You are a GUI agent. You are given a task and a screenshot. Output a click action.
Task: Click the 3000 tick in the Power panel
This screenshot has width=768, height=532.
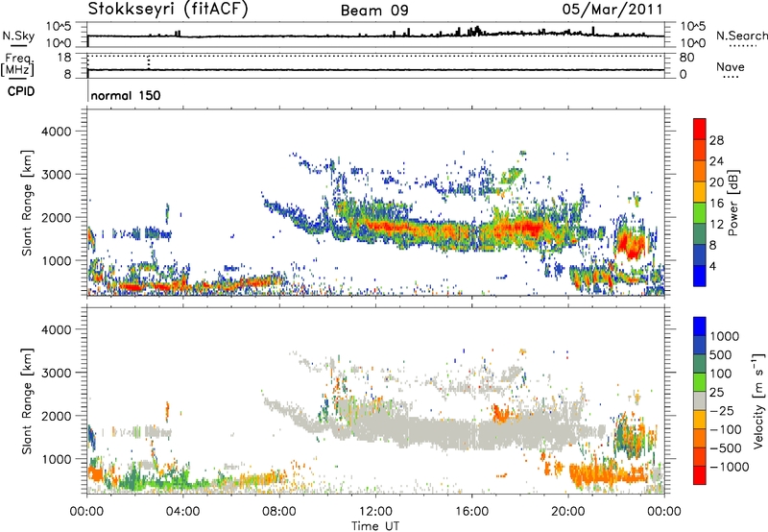tap(57, 175)
